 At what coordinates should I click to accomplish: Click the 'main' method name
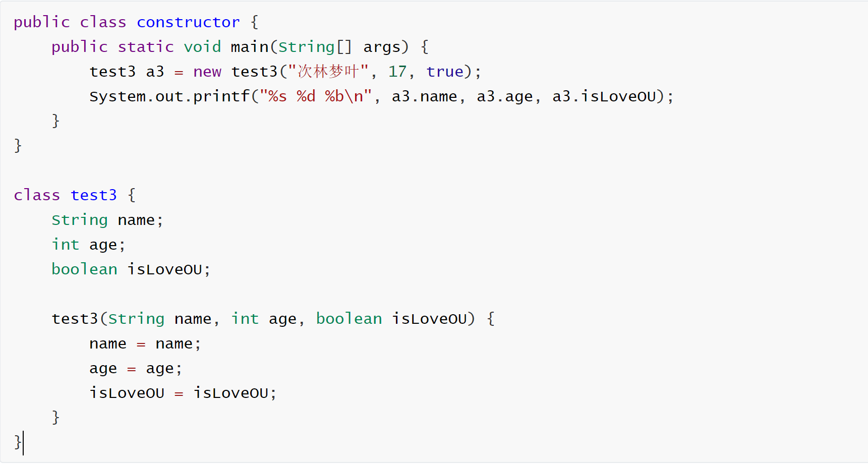click(249, 47)
